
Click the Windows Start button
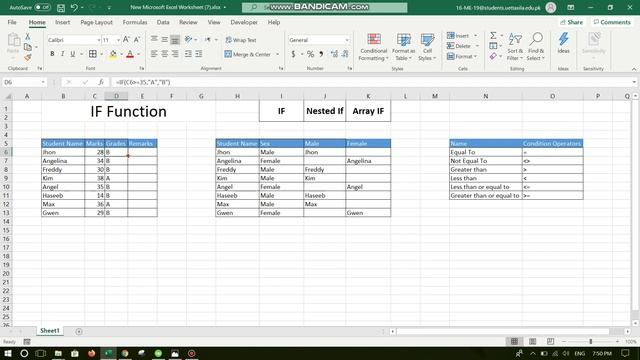[x=8, y=353]
